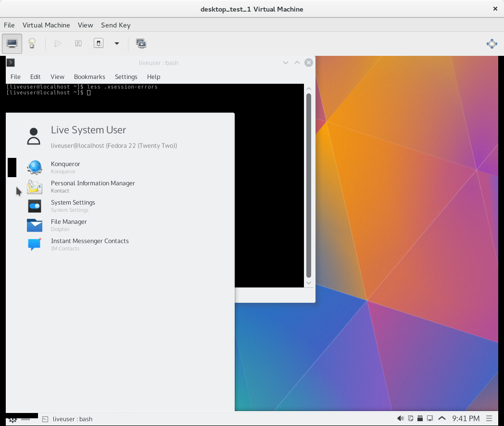The height and width of the screenshot is (426, 504).
Task: Expand hidden system tray icons
Action: 442,418
